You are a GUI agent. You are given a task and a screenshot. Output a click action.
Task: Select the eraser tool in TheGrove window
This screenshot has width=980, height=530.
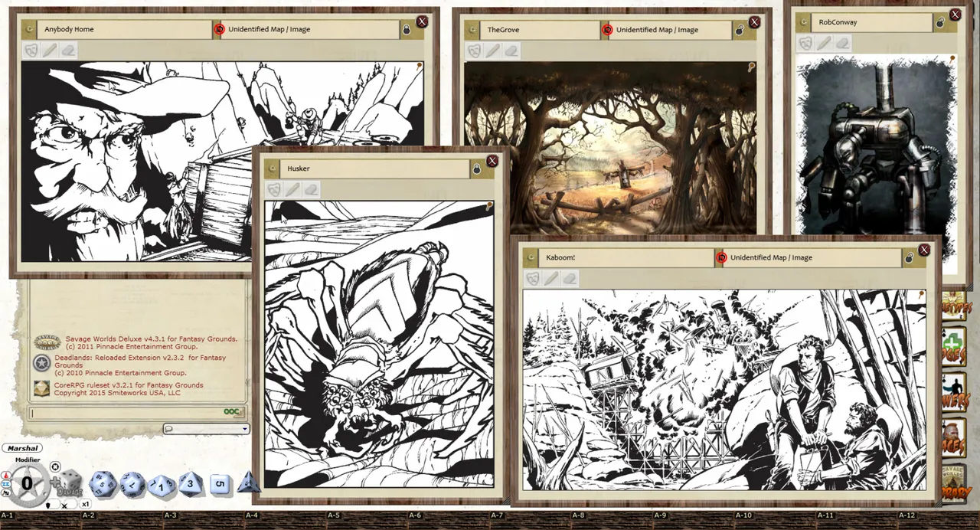pos(511,51)
